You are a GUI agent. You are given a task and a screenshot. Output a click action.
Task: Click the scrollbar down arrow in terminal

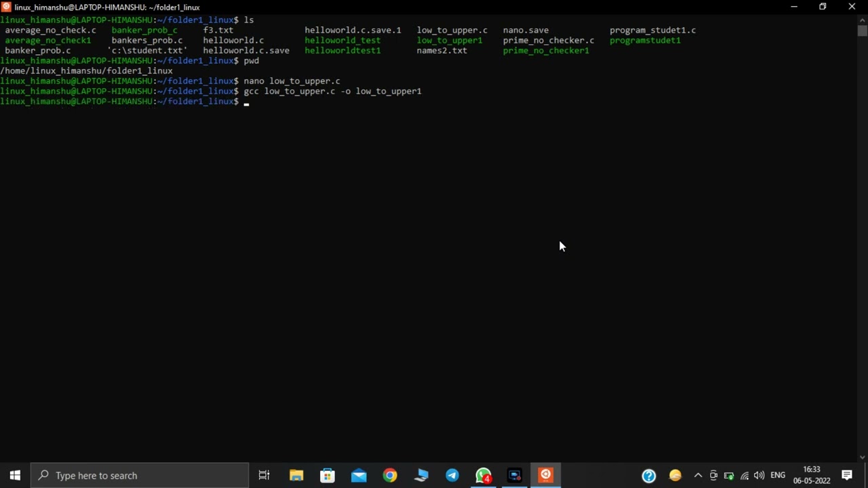pyautogui.click(x=862, y=457)
